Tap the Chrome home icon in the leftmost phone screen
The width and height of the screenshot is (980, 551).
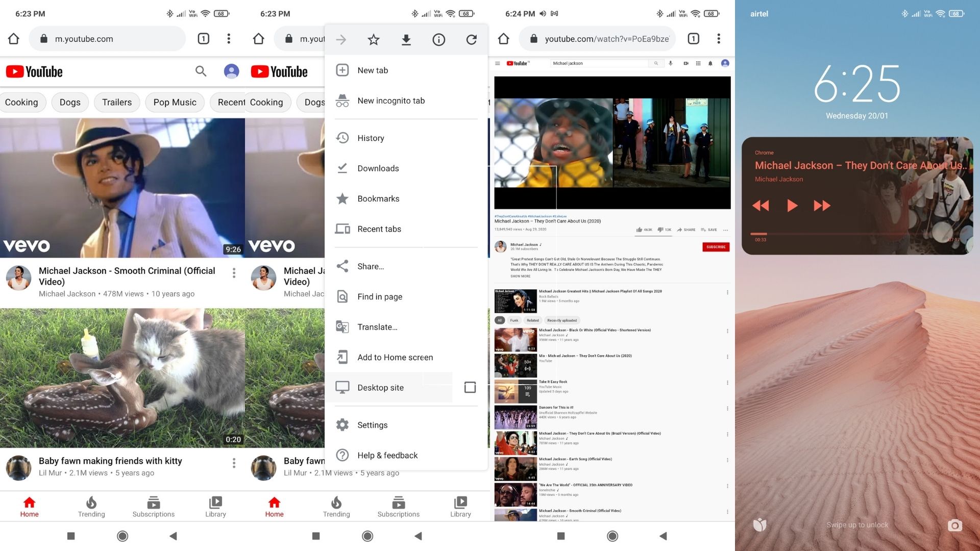(14, 39)
